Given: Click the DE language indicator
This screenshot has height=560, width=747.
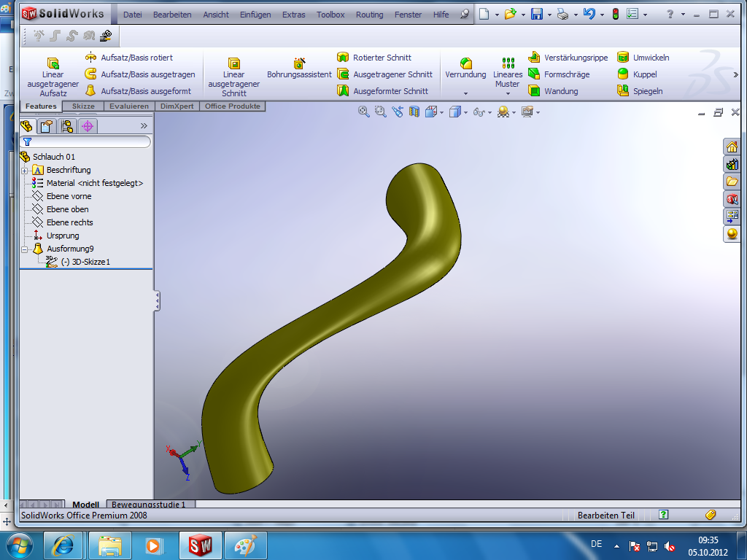Looking at the screenshot, I should (x=597, y=544).
